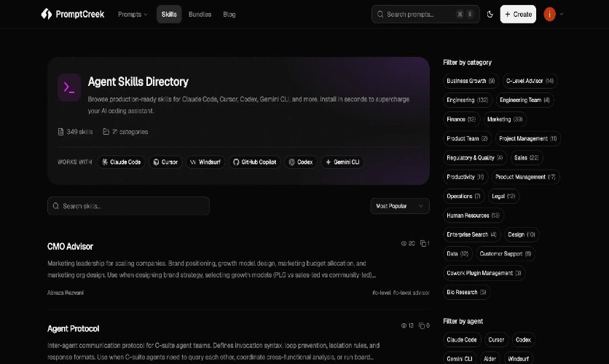Open the CMO Advisor skill

[70, 246]
